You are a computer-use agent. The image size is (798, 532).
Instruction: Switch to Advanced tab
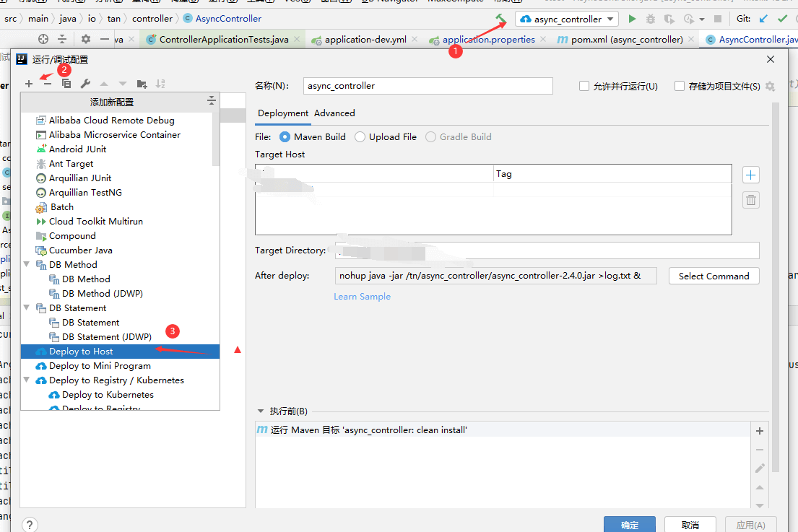tap(334, 113)
